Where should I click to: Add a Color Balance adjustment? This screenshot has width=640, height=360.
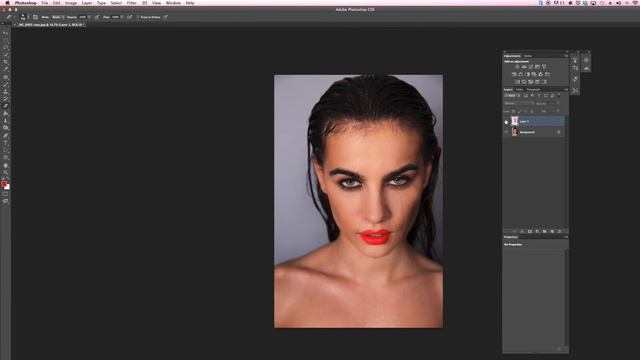(520, 74)
